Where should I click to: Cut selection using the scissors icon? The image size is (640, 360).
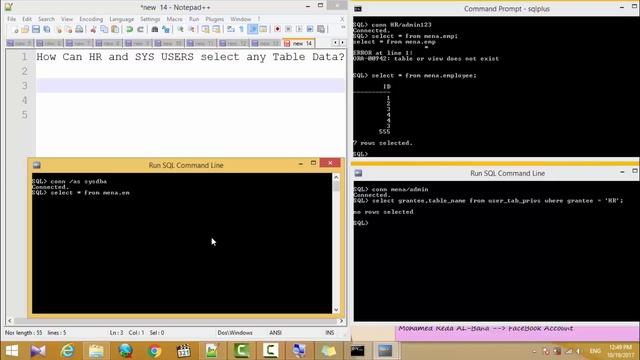[93, 29]
